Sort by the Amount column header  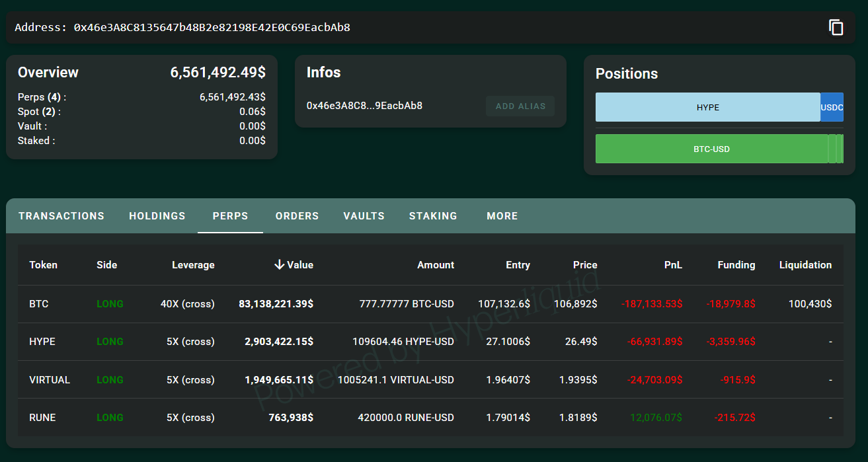pyautogui.click(x=436, y=265)
